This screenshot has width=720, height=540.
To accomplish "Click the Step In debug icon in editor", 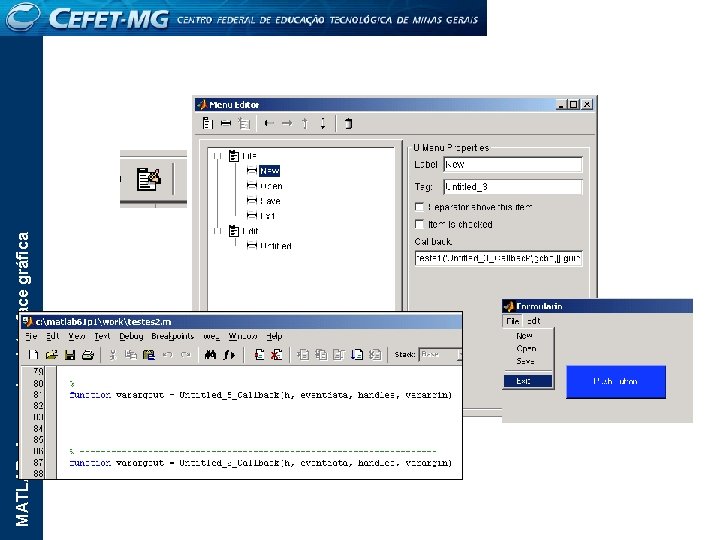I will tap(321, 354).
